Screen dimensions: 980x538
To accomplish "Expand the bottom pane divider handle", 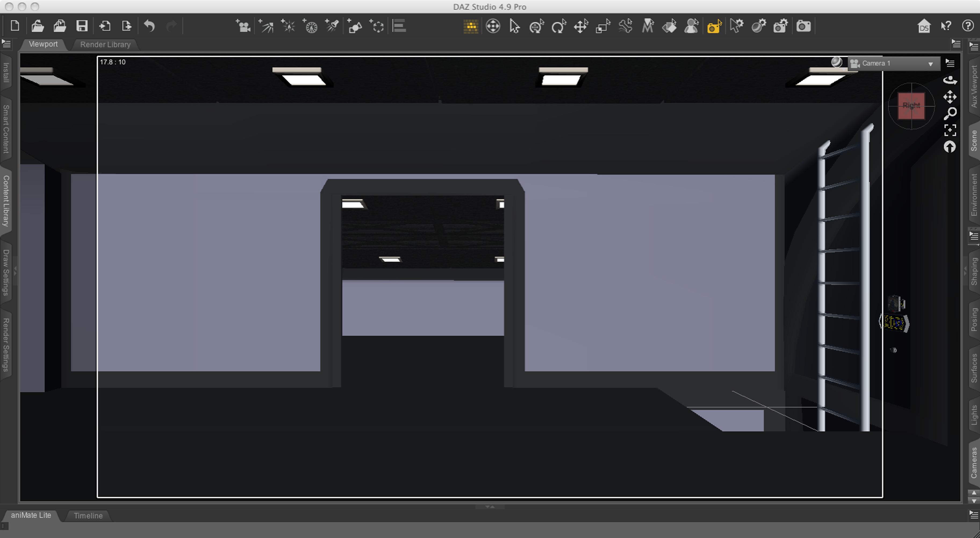I will click(x=490, y=507).
